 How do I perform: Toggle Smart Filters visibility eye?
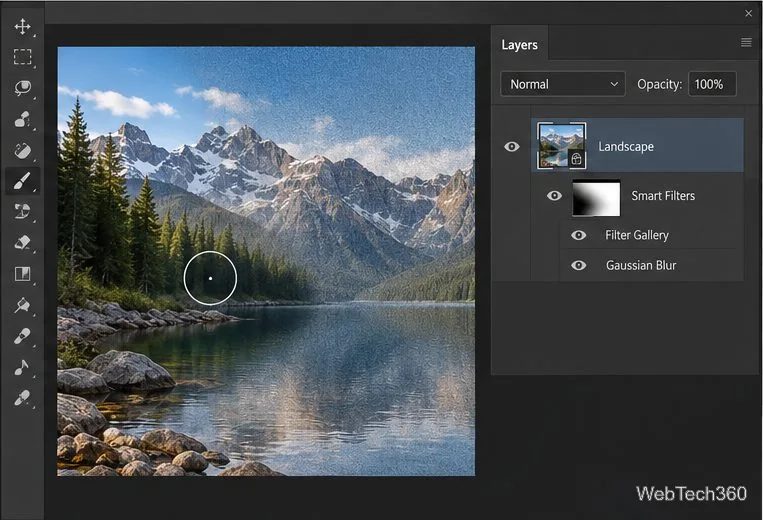click(x=554, y=196)
